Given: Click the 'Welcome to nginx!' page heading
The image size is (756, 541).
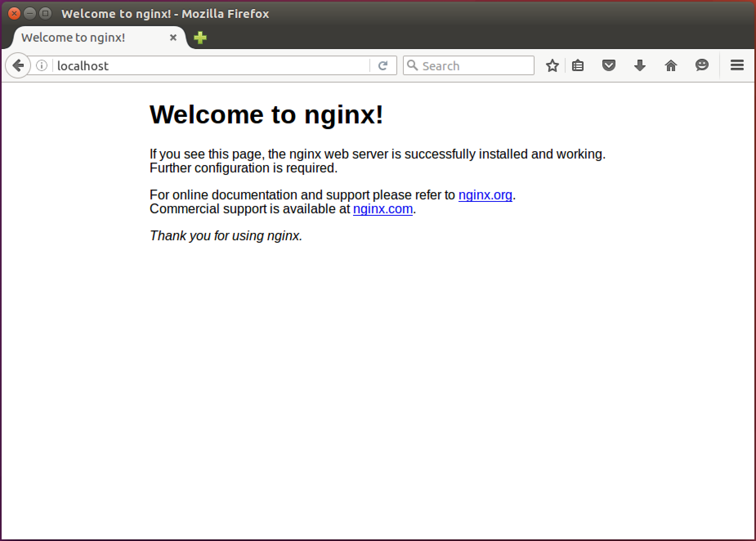Looking at the screenshot, I should (x=266, y=114).
